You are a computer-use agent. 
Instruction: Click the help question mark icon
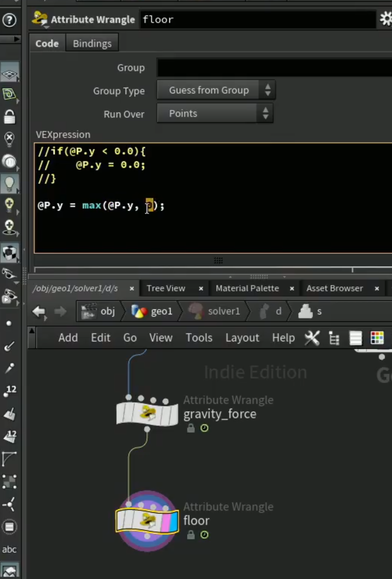9,20
